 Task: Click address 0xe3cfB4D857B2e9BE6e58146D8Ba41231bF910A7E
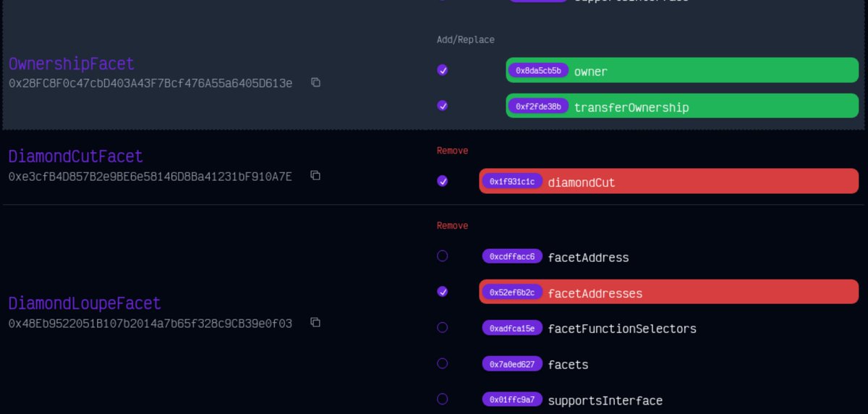(150, 176)
